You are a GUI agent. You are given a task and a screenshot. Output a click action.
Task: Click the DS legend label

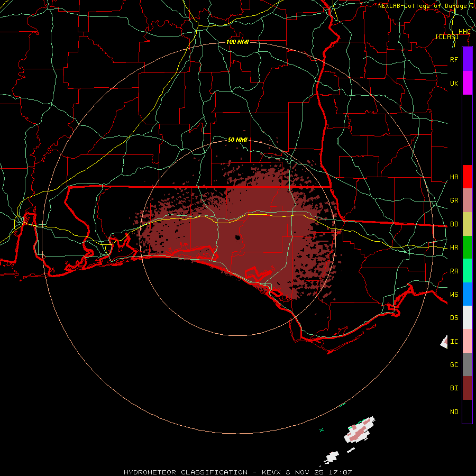point(454,318)
